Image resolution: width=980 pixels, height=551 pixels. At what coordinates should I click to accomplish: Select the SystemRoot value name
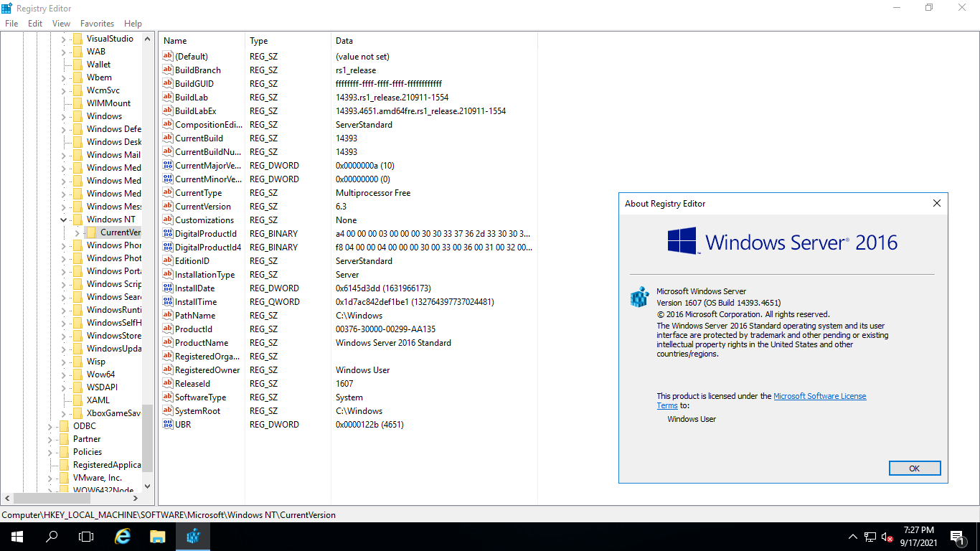(197, 411)
